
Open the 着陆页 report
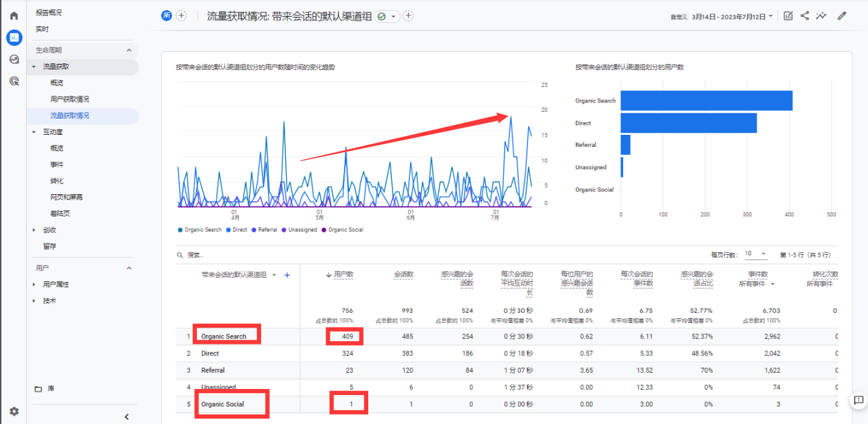[x=60, y=214]
